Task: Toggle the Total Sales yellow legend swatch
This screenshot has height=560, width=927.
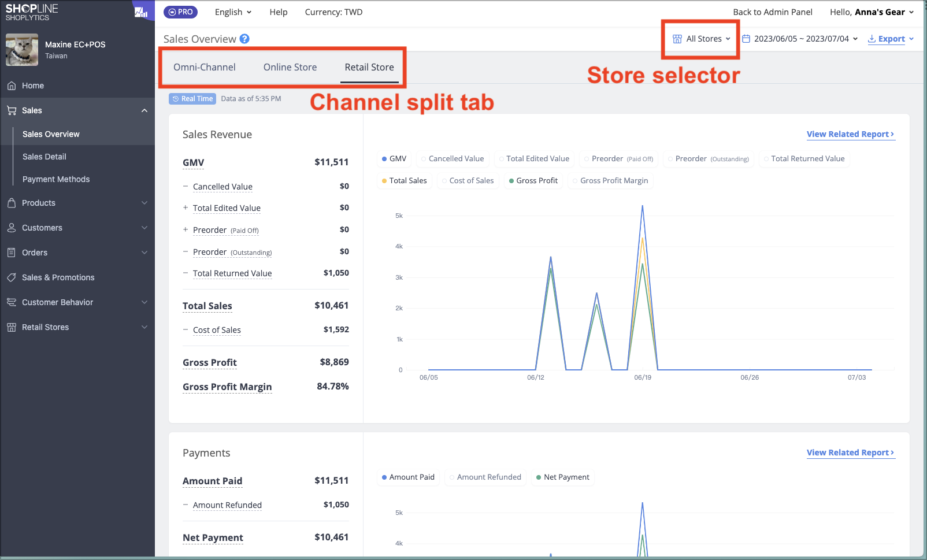Action: click(x=384, y=181)
